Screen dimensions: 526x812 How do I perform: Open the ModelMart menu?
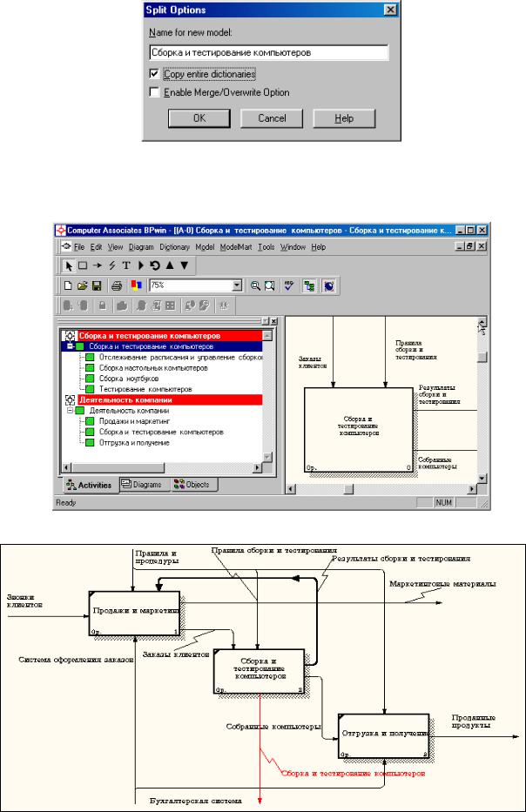click(x=236, y=247)
